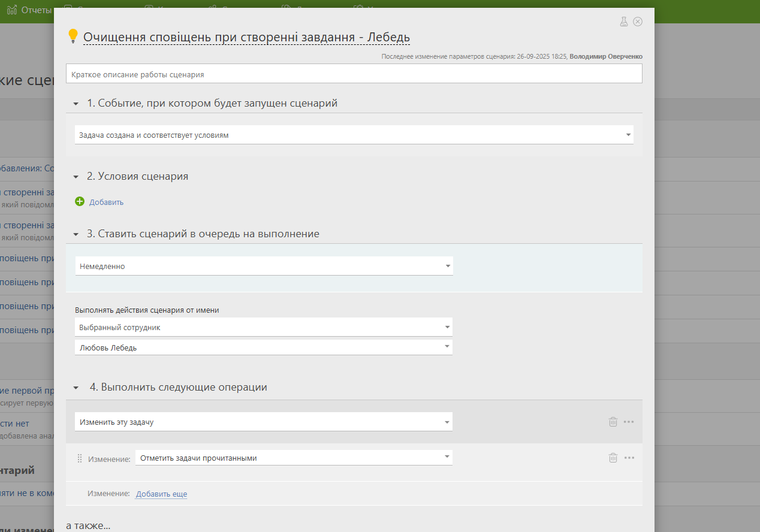Screen dimensions: 760x532
Task: Open the "Отчеты" menu in top bar
Action: point(30,10)
